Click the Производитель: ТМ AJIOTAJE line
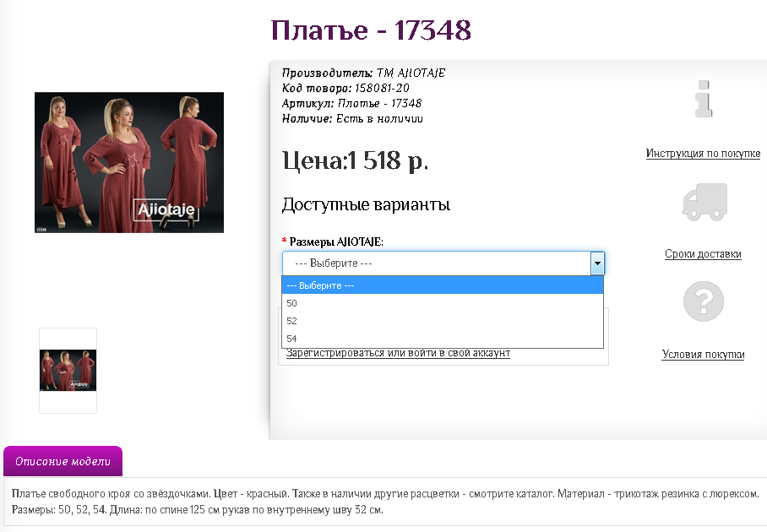This screenshot has width=767, height=532. click(363, 73)
